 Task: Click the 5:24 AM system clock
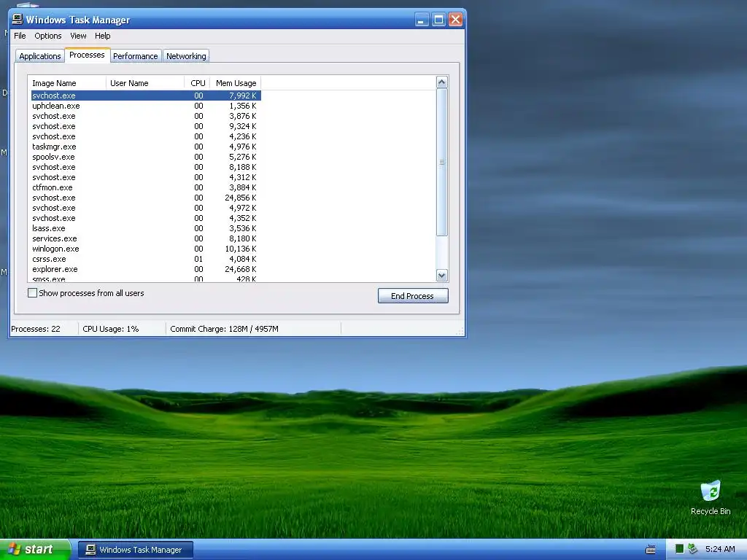[720, 549]
